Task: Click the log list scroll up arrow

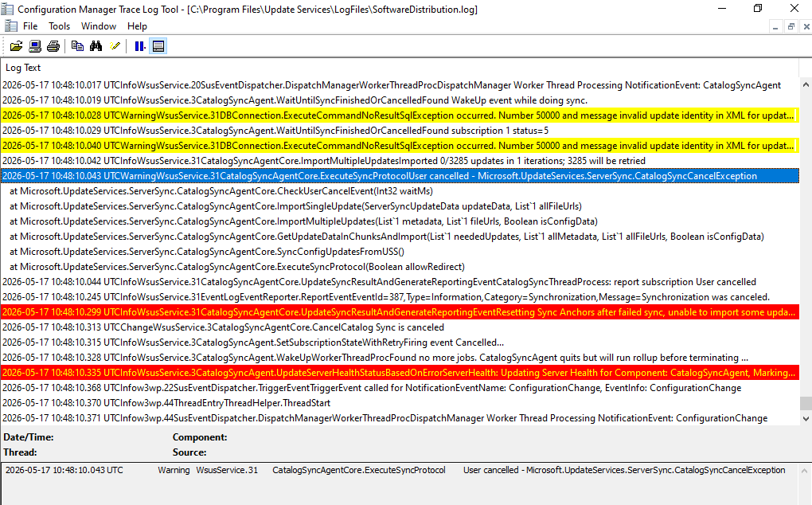Action: pos(806,84)
